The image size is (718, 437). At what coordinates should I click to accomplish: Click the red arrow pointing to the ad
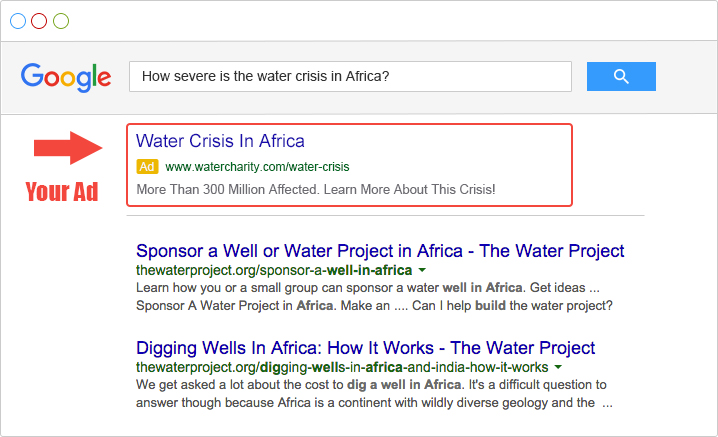click(x=68, y=148)
